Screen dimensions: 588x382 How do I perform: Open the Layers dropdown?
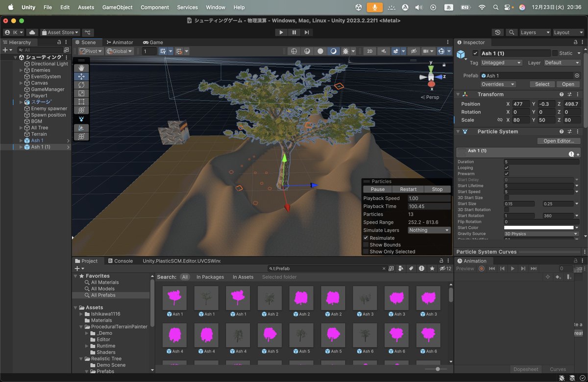[535, 32]
